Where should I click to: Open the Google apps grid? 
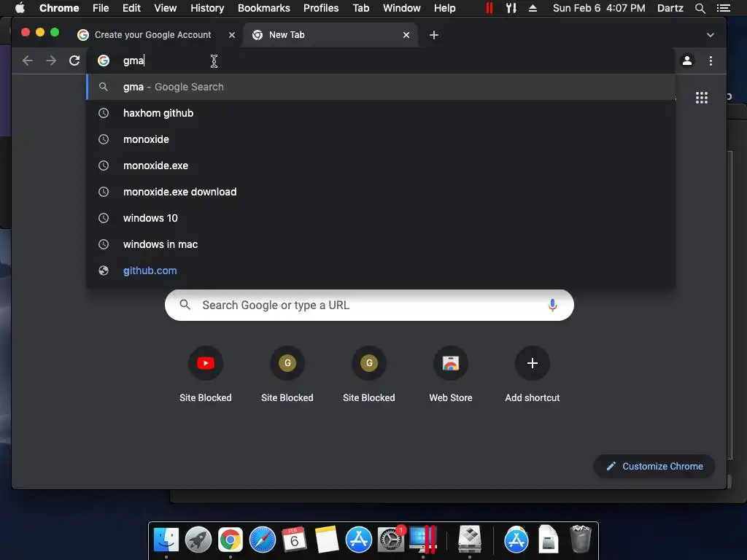tap(701, 98)
